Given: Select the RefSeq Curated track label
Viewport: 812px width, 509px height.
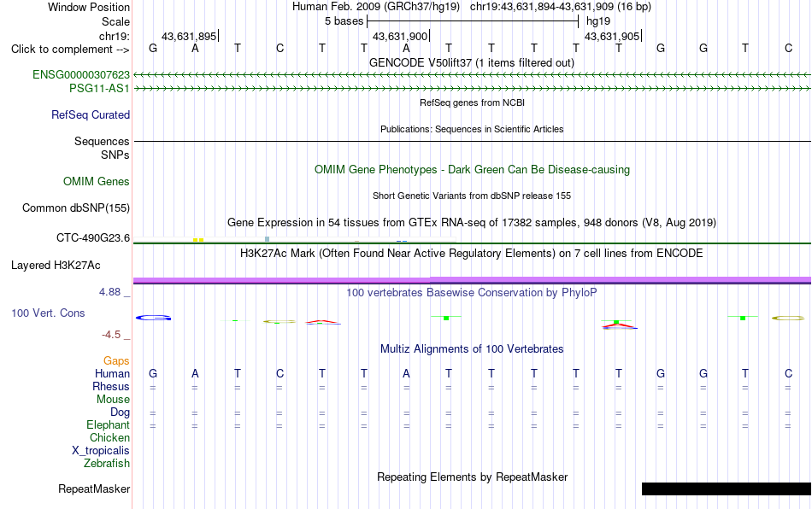Looking at the screenshot, I should [91, 114].
